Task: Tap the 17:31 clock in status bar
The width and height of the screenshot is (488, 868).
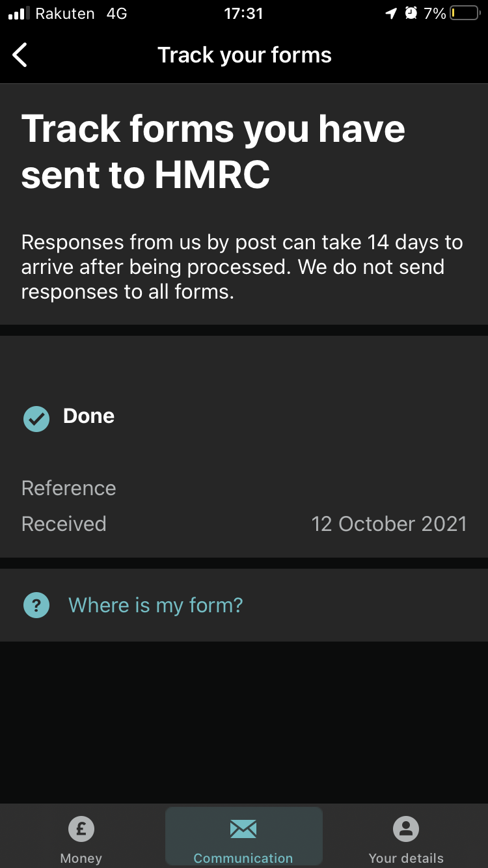Action: tap(243, 13)
